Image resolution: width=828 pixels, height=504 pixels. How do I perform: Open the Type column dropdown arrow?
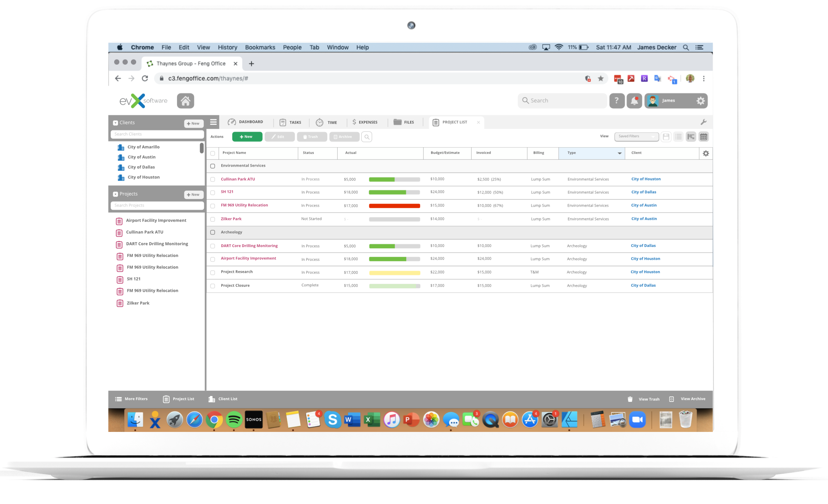tap(620, 153)
